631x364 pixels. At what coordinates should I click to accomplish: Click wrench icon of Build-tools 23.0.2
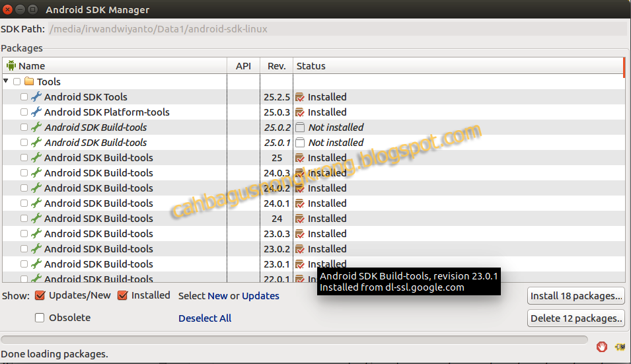coord(36,249)
